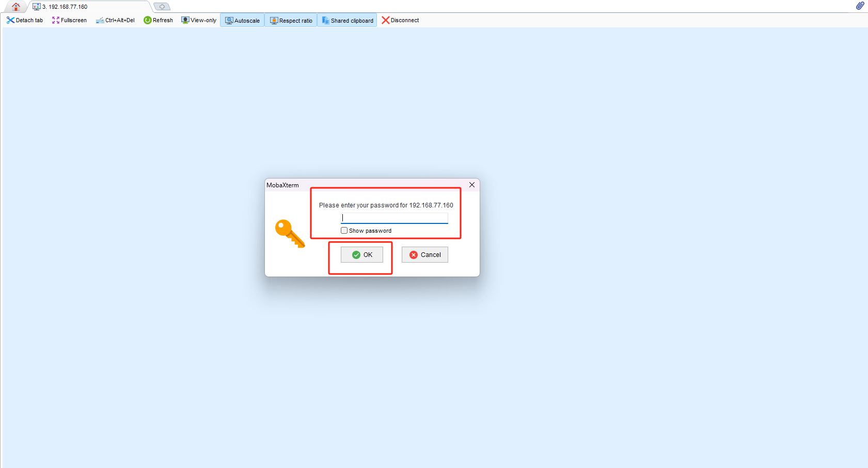
Task: Focus the password input field
Action: pyautogui.click(x=394, y=218)
